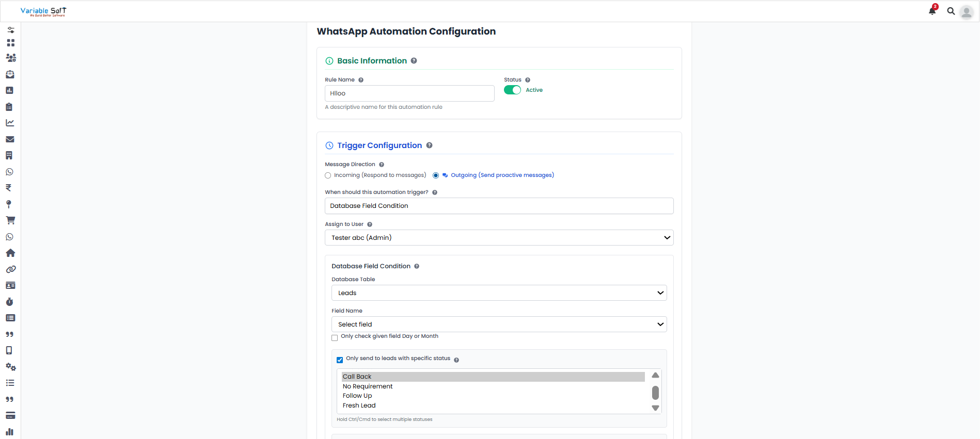This screenshot has height=439, width=980.
Task: Click the Variable Soft logo
Action: click(43, 11)
